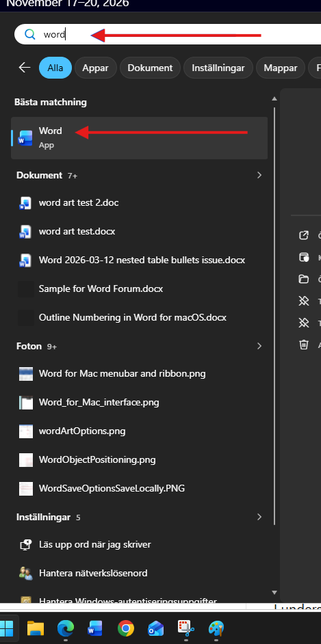Launch Microsoft Edge from taskbar
The width and height of the screenshot is (321, 644).
[66, 628]
